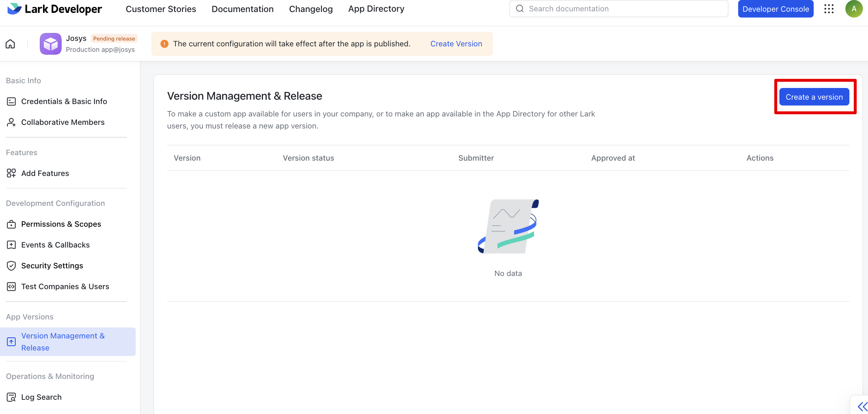This screenshot has height=414, width=868.
Task: Open the App Directory menu
Action: 376,9
